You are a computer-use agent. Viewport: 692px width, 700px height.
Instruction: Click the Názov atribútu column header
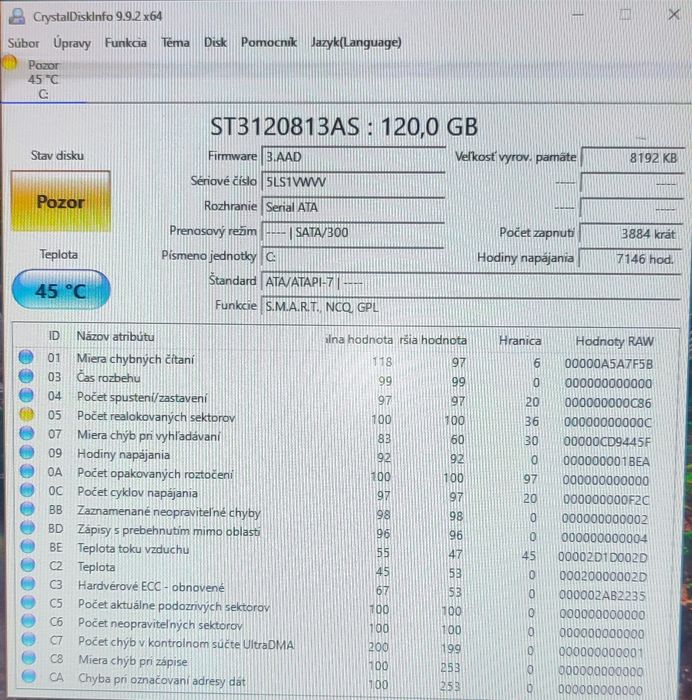click(115, 336)
